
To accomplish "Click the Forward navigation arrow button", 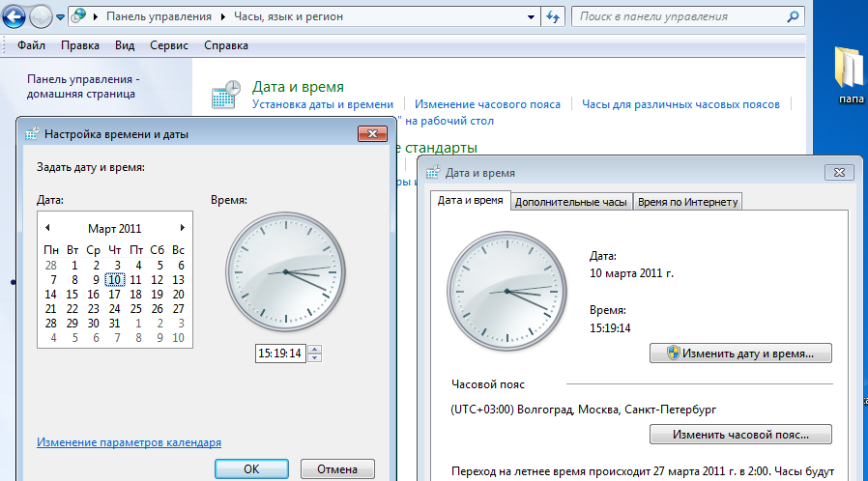I will click(41, 16).
